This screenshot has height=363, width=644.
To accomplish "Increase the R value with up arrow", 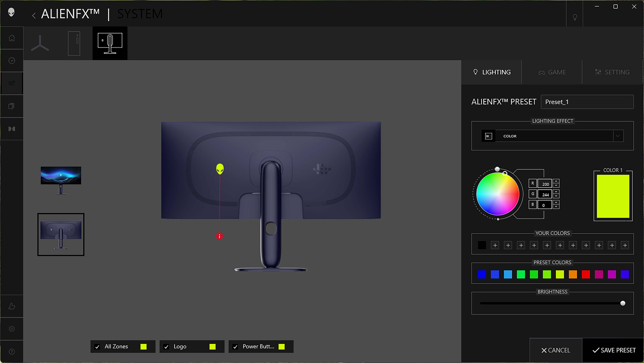I will [556, 181].
